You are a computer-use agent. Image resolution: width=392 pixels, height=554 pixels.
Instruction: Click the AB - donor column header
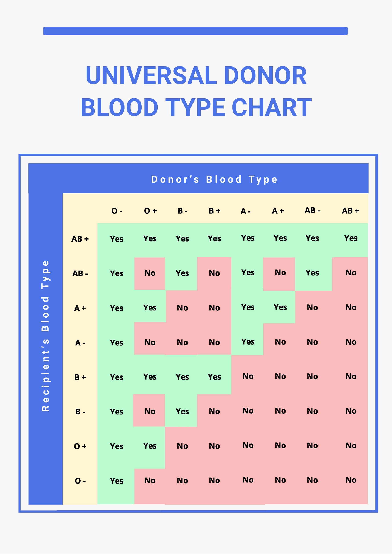(312, 211)
